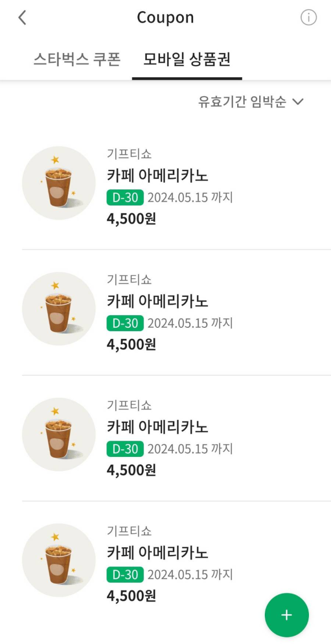Tap the coffee cup icon of the third coupon
This screenshot has width=331, height=644.
click(x=58, y=434)
